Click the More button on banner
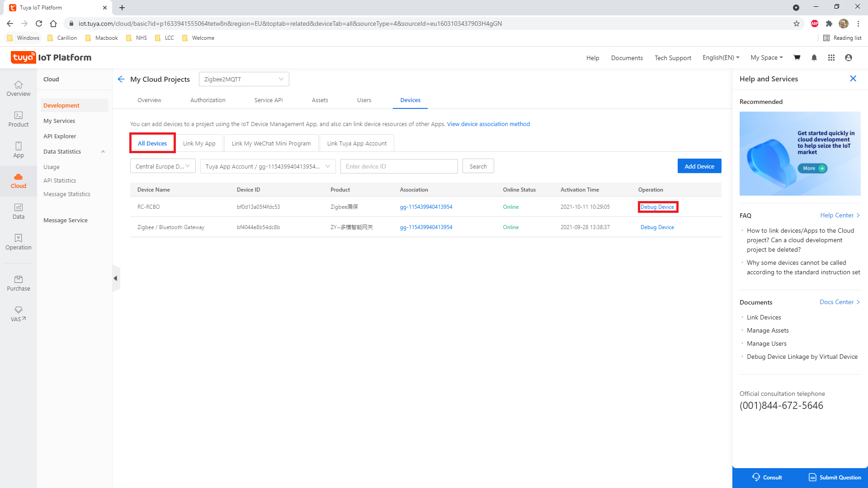The image size is (868, 488). tap(812, 168)
